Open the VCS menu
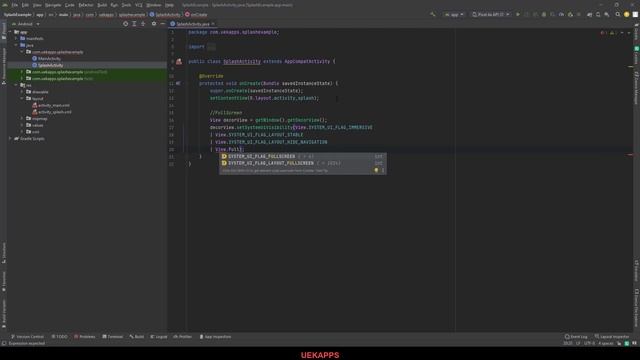This screenshot has height=360, width=640. coord(139,5)
